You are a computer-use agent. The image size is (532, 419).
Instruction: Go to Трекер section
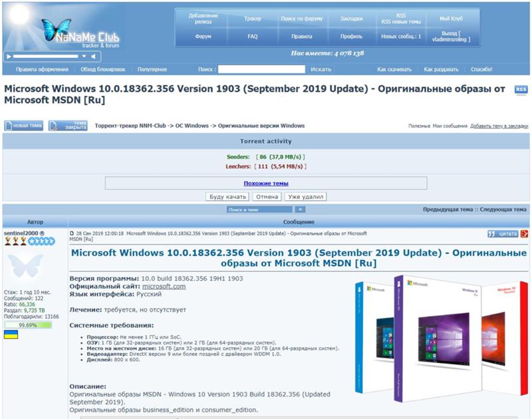click(x=253, y=19)
